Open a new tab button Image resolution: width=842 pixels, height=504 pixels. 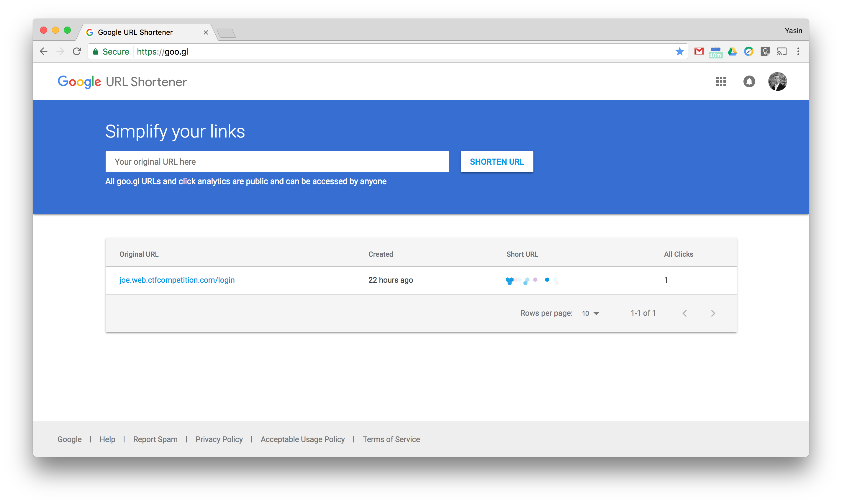226,33
